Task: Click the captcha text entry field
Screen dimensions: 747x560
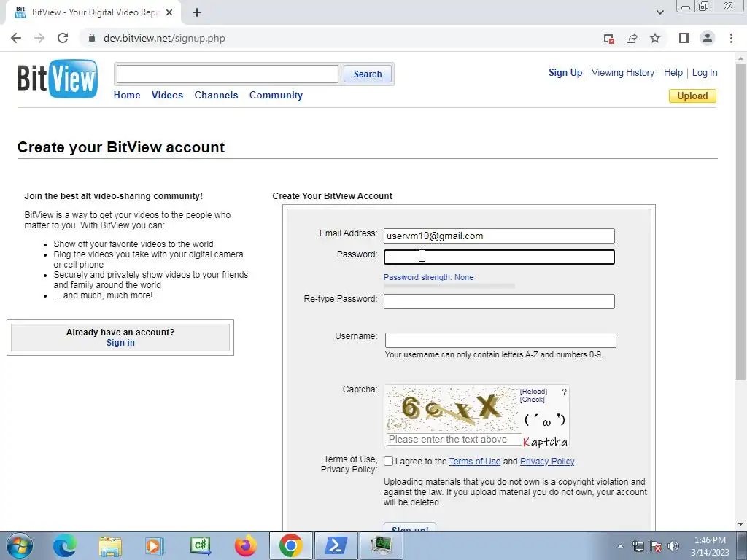Action: 454,439
